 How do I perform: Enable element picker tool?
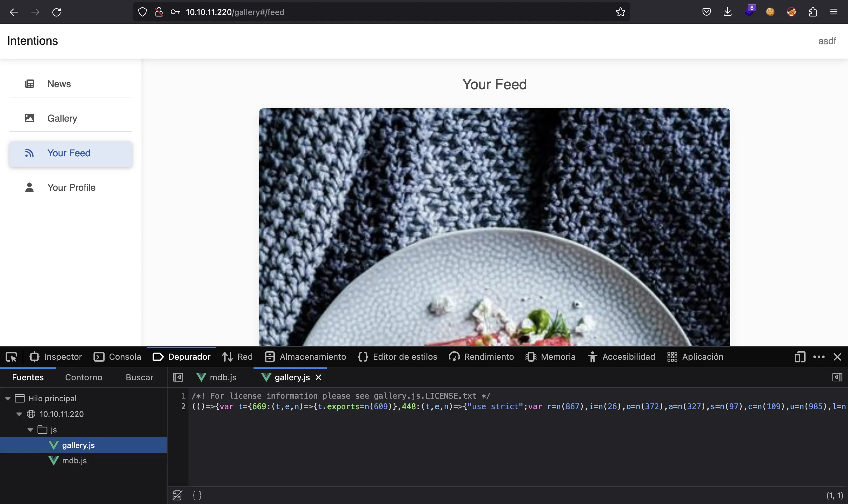[11, 357]
